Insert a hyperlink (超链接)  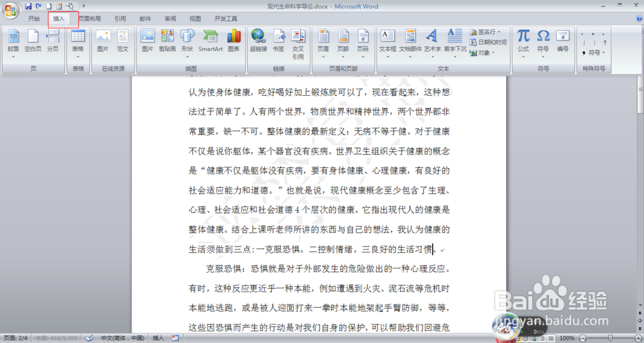pyautogui.click(x=258, y=41)
